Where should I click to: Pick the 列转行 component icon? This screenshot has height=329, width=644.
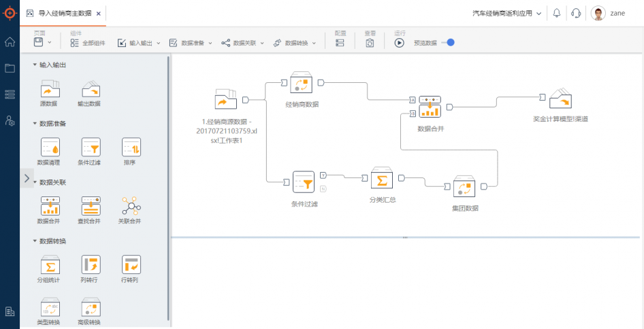point(91,264)
